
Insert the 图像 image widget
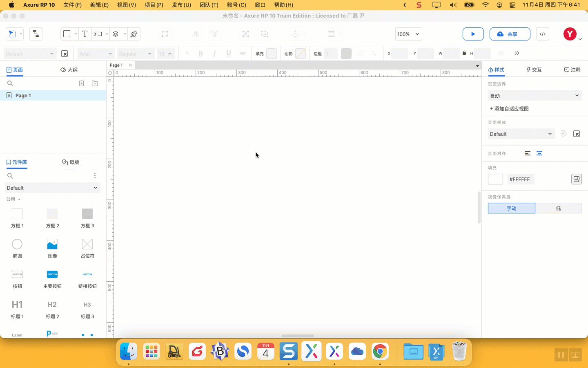tap(52, 248)
